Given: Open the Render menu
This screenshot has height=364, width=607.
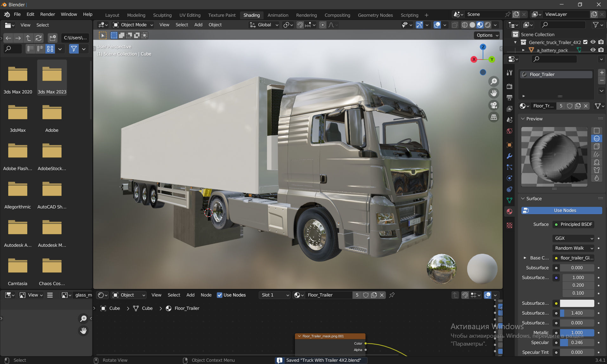Looking at the screenshot, I should 48,14.
